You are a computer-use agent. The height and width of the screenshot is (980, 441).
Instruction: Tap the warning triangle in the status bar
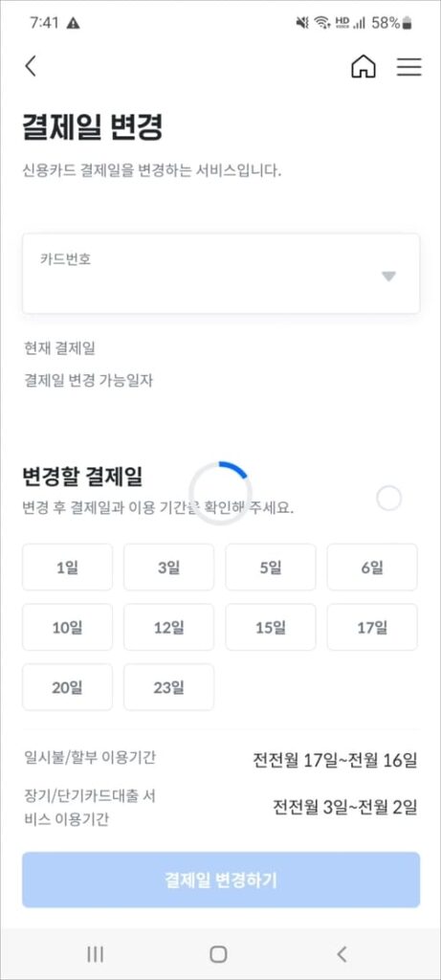point(73,23)
